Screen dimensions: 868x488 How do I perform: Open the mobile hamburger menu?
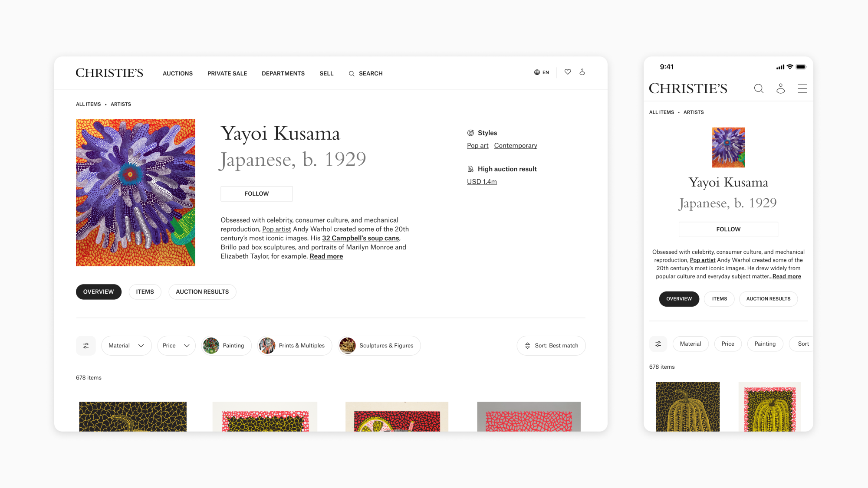(x=802, y=88)
